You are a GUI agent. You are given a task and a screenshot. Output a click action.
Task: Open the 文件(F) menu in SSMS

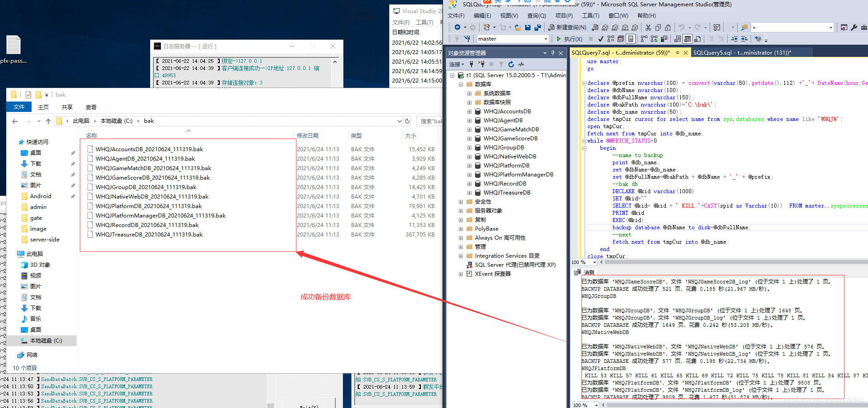456,16
